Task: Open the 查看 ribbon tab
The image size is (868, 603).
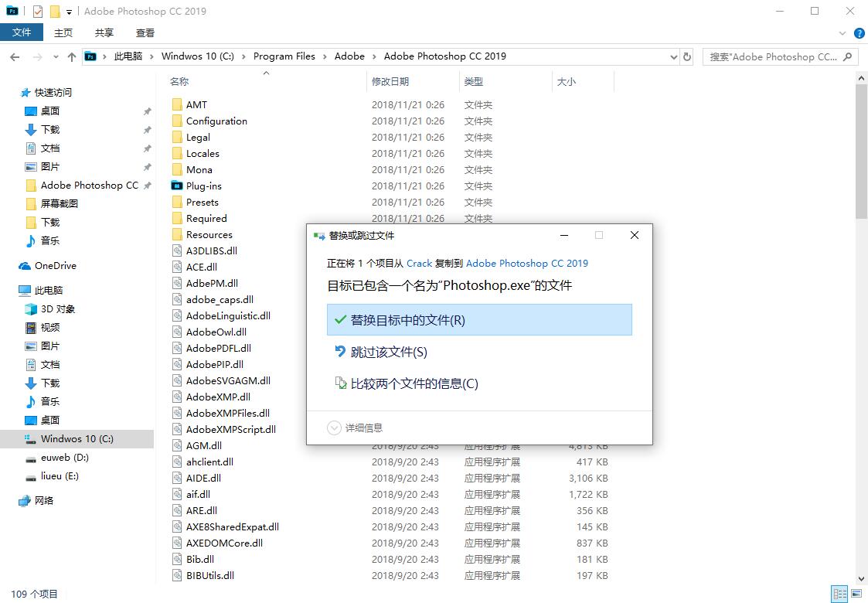Action: (145, 32)
